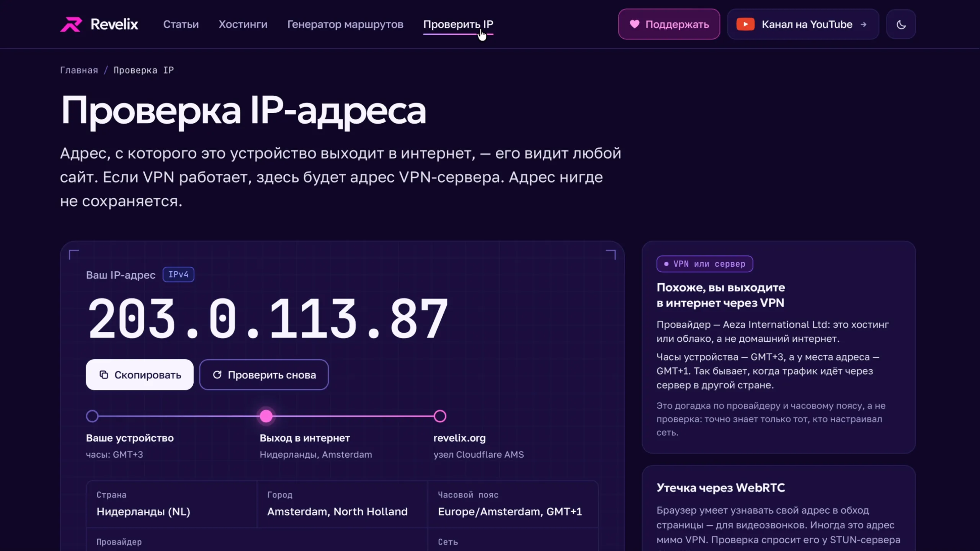980x551 pixels.
Task: Click the Сеть field label
Action: pos(448,542)
